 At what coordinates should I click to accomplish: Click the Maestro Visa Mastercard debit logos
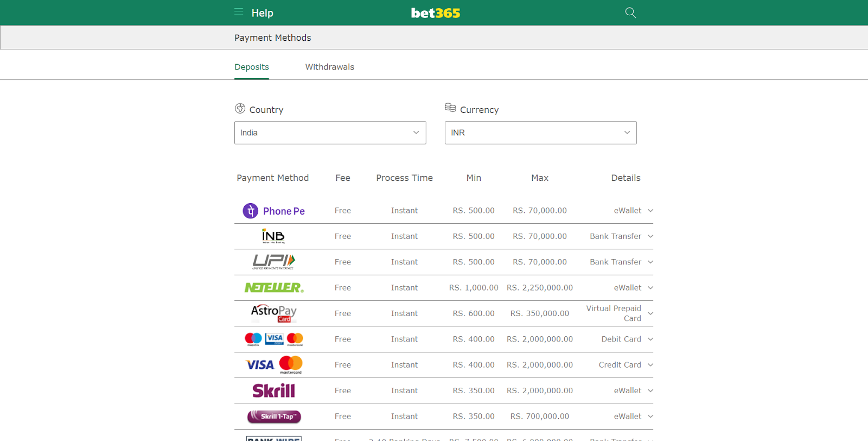point(274,339)
